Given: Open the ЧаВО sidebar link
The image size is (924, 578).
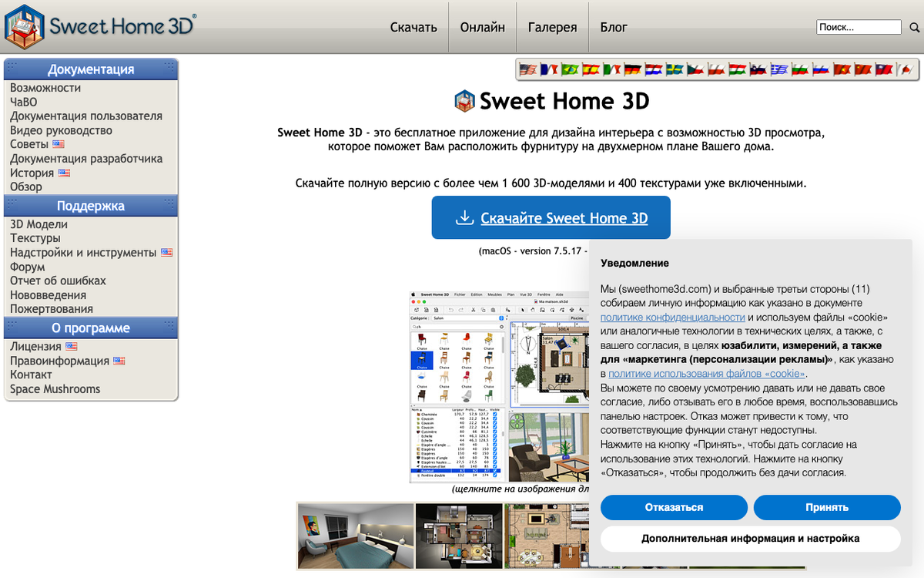Looking at the screenshot, I should click(23, 102).
